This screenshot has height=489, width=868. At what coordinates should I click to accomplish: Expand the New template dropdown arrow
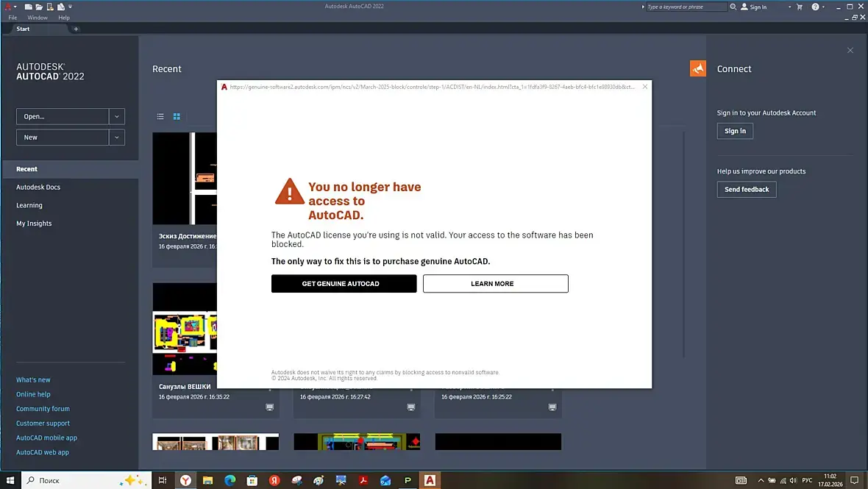click(117, 138)
